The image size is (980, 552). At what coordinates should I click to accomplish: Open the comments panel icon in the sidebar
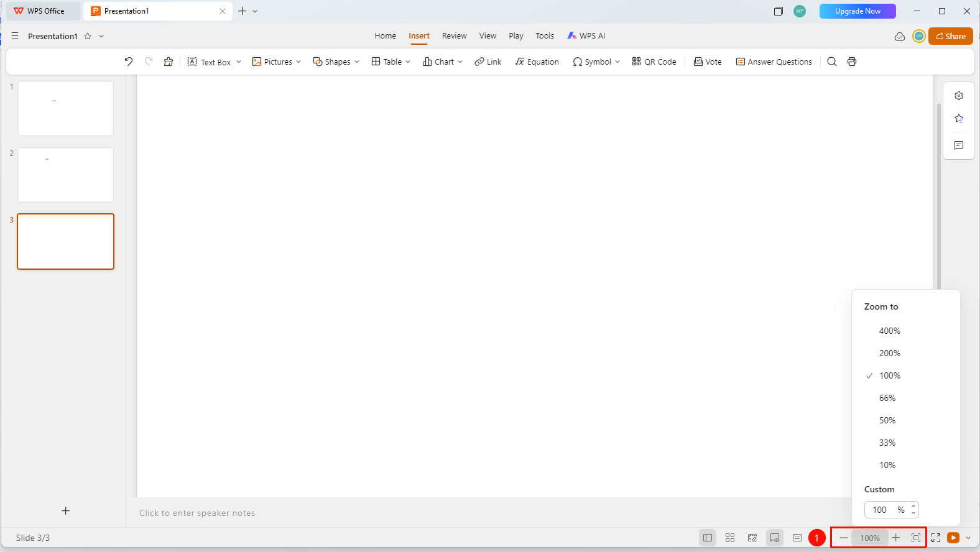point(959,145)
